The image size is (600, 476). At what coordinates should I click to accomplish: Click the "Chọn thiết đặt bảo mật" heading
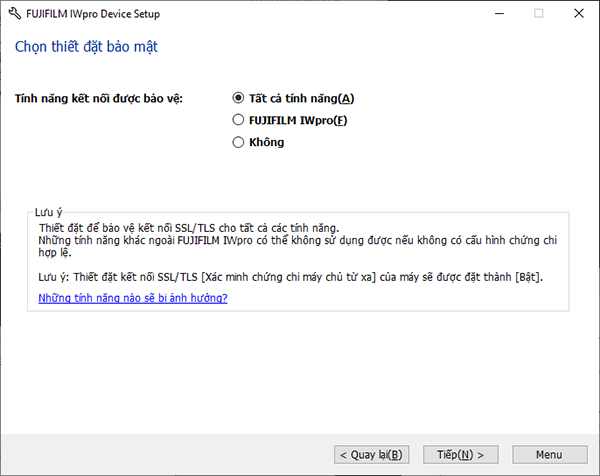[86, 46]
